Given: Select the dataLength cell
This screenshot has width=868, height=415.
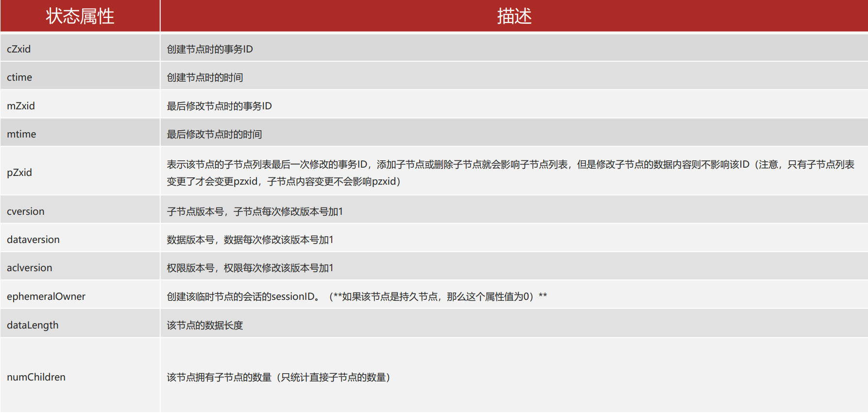Looking at the screenshot, I should [x=80, y=323].
